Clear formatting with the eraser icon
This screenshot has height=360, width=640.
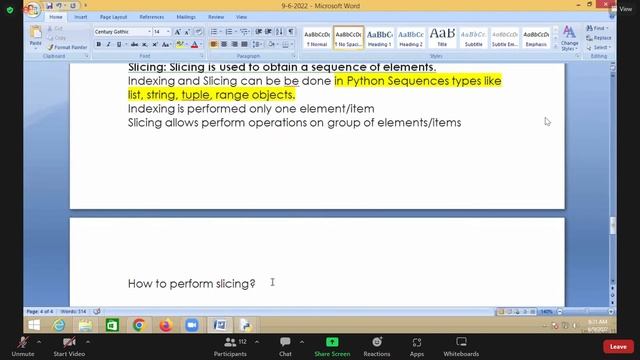(x=199, y=32)
